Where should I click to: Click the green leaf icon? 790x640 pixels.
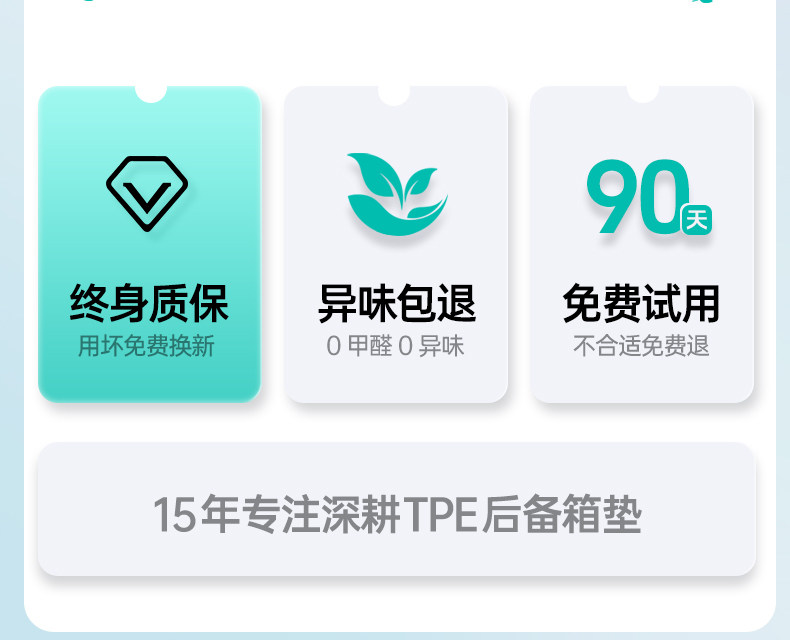tap(398, 194)
